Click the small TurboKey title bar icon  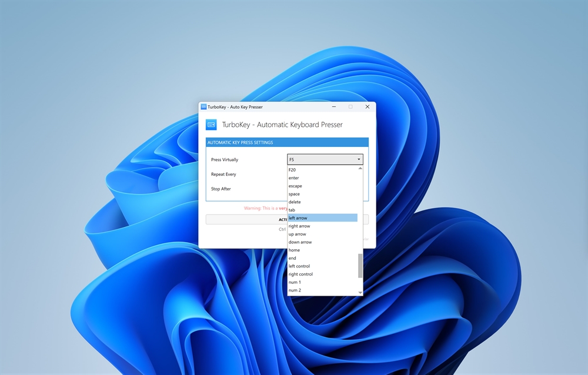(x=203, y=107)
